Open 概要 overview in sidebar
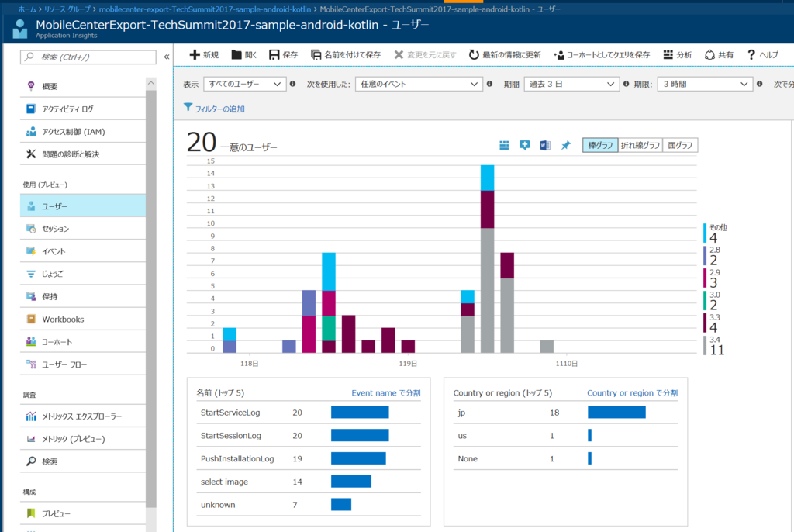Viewport: 794px width, 532px height. pos(82,86)
